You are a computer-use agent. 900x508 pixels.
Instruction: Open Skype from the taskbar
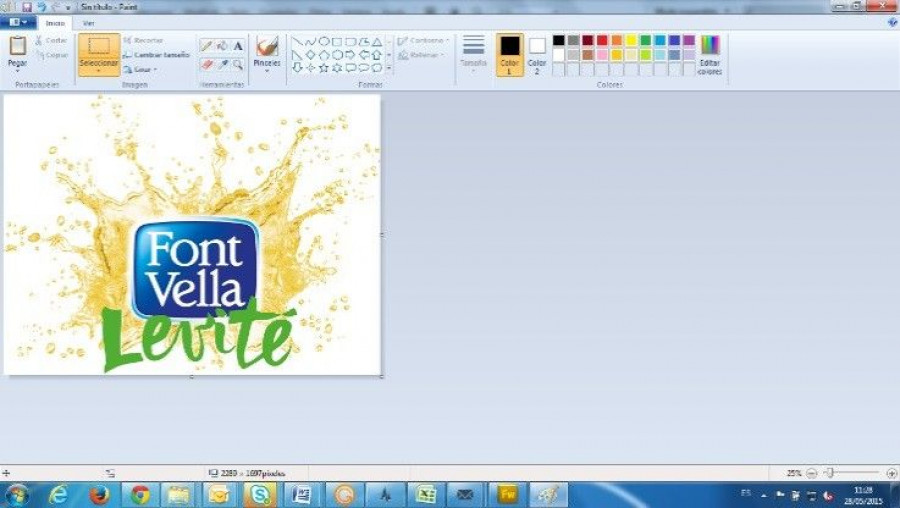tap(259, 495)
